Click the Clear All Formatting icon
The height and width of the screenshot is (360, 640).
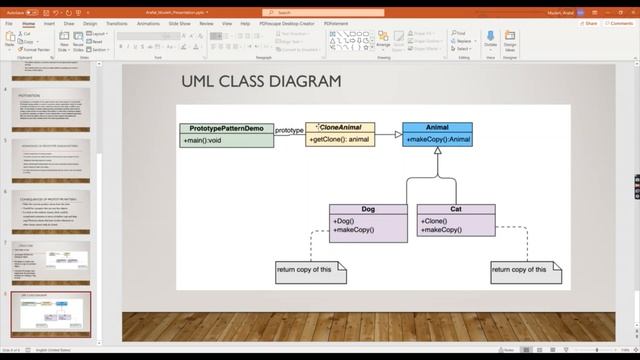tap(200, 36)
